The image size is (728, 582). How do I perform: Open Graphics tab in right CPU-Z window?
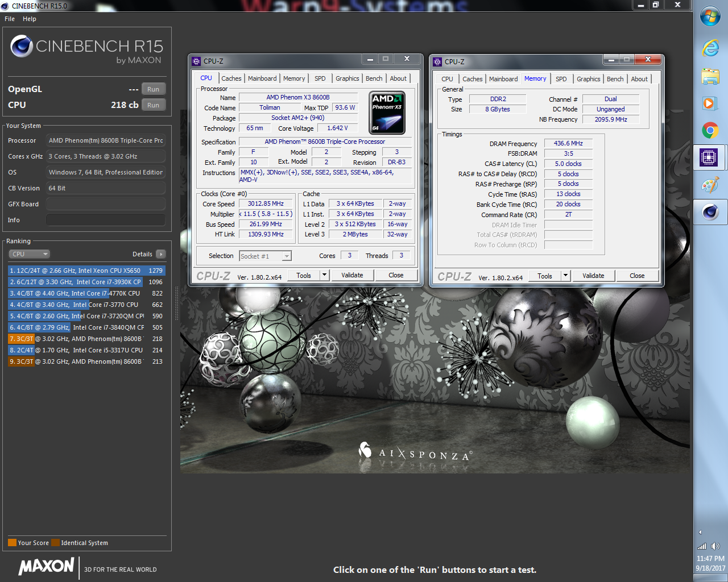[x=589, y=79]
